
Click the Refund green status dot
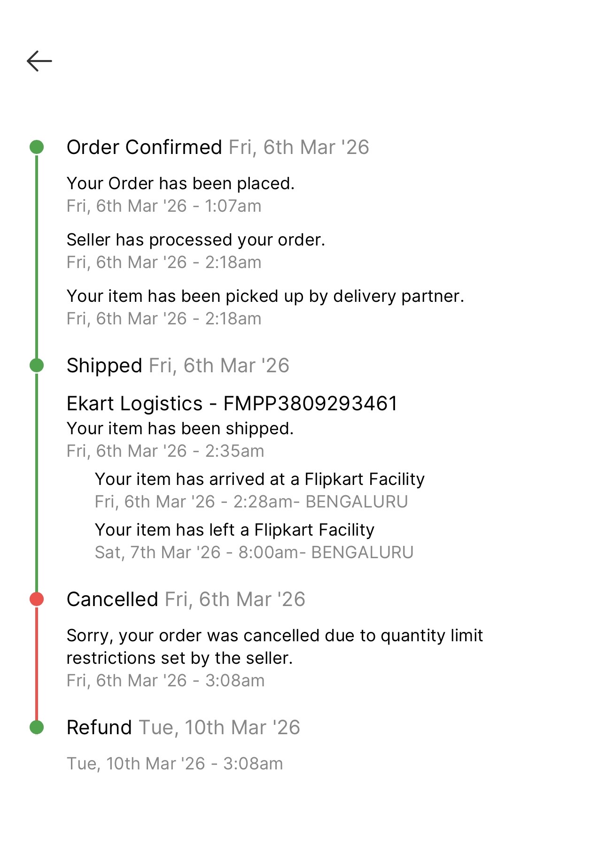pyautogui.click(x=37, y=727)
